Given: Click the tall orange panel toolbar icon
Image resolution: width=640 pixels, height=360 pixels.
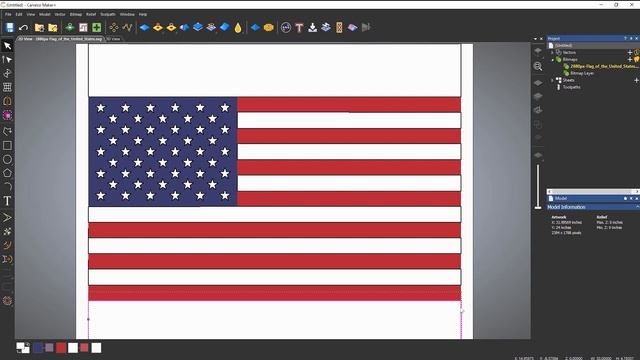Looking at the screenshot, I should click(339, 27).
